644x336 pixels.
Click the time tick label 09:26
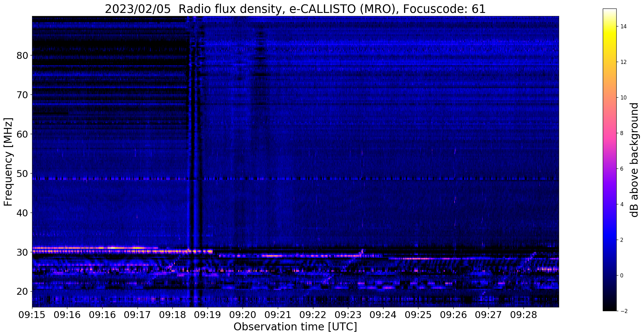pyautogui.click(x=453, y=315)
